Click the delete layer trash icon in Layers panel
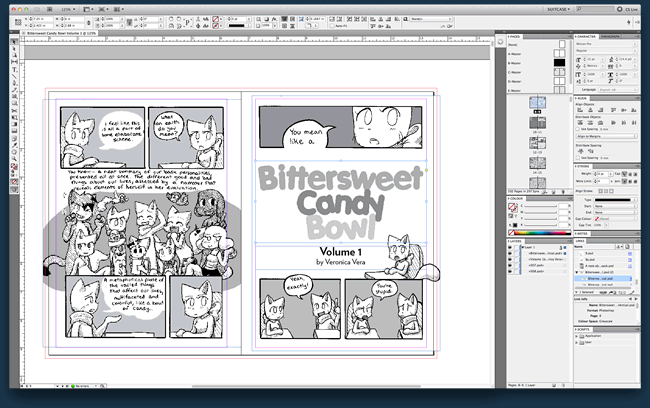Viewport: 650px width, 408px height. (563, 385)
